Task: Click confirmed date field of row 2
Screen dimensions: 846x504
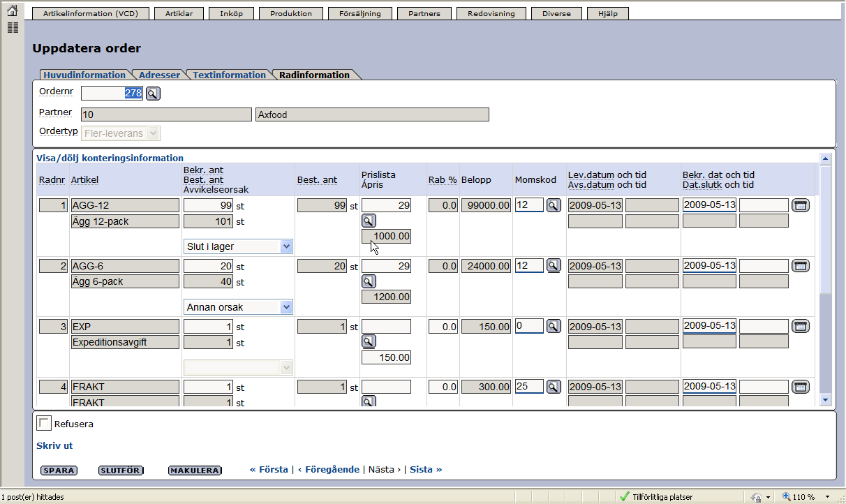Action: [709, 266]
